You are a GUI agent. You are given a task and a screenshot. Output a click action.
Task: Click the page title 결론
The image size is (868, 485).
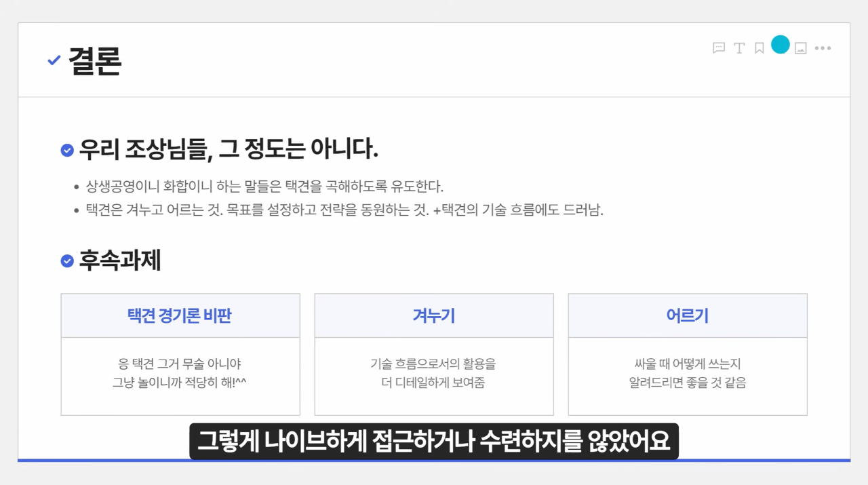click(x=94, y=62)
